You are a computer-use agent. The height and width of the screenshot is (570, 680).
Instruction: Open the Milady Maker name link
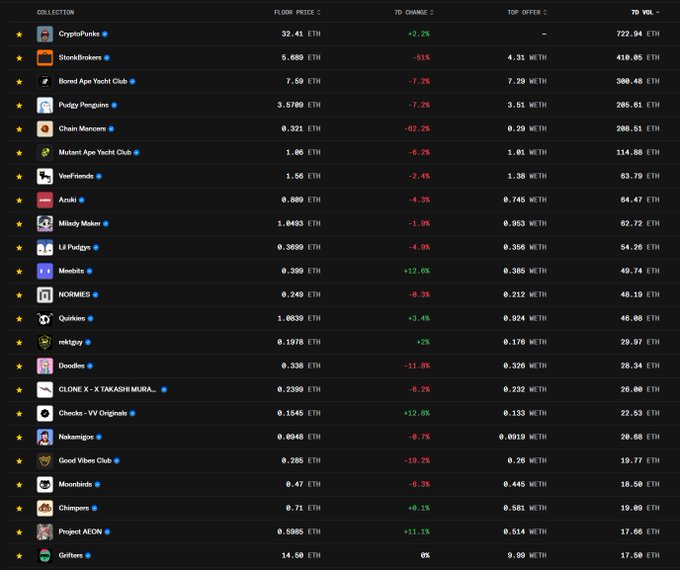pyautogui.click(x=79, y=223)
